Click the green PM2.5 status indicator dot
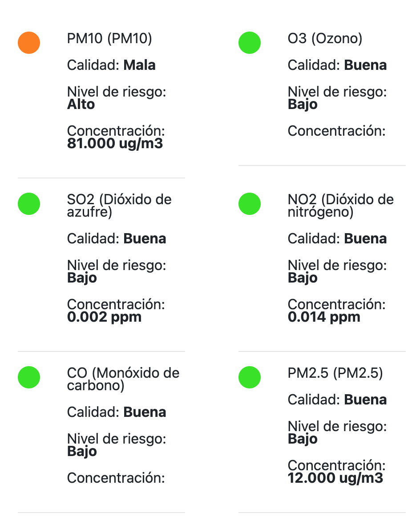This screenshot has height=525, width=420. [x=250, y=377]
